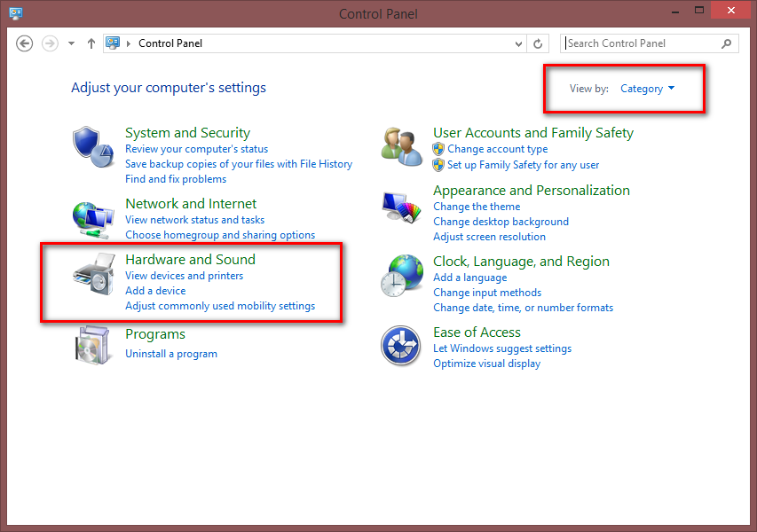Click Adjust screen resolution link

pyautogui.click(x=490, y=237)
